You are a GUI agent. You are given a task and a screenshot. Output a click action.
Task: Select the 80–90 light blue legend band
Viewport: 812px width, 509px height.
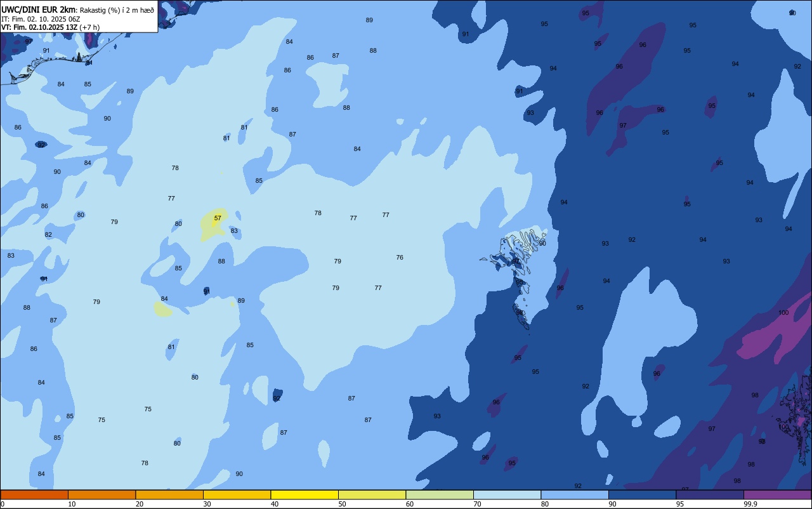(x=575, y=494)
